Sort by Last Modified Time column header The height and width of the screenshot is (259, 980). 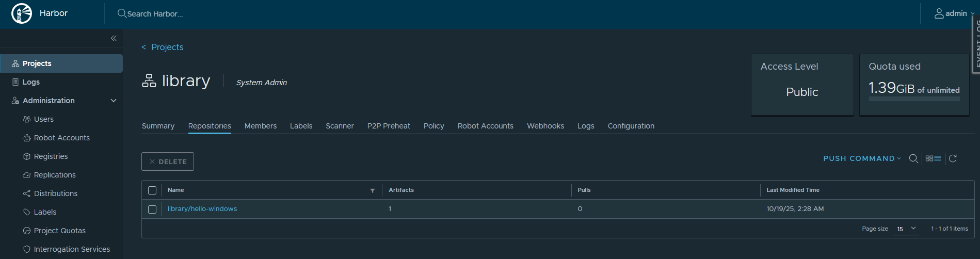pos(793,190)
